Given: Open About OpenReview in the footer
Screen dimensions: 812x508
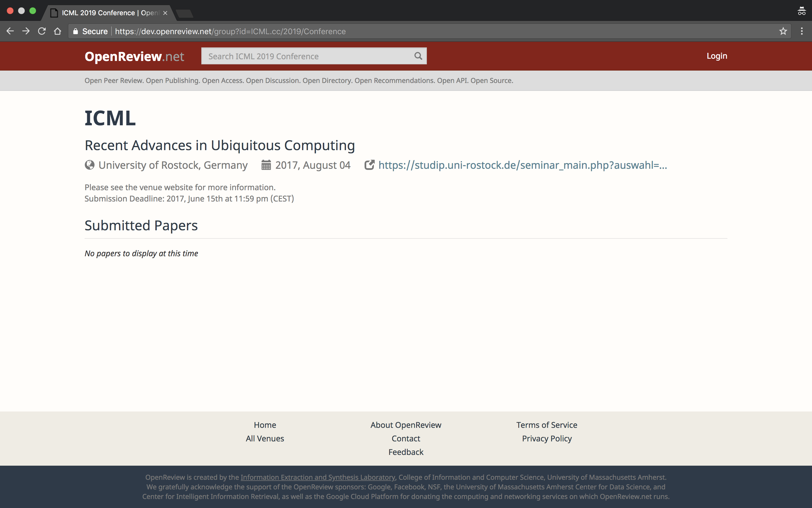Looking at the screenshot, I should 406,425.
